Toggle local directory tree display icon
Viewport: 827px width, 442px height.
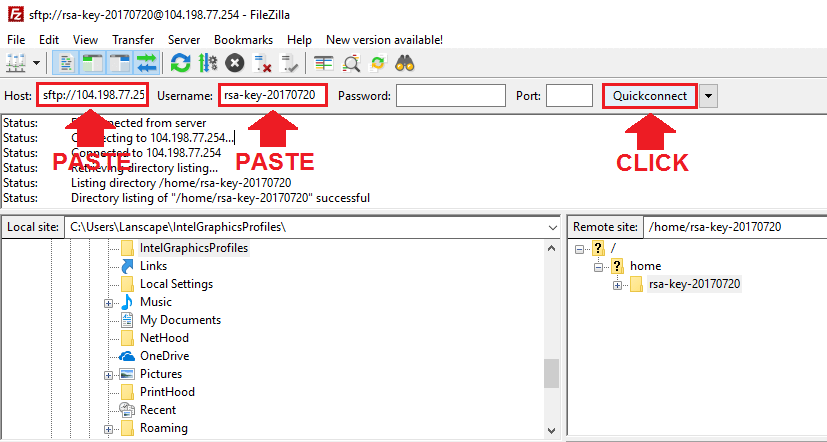coord(93,64)
